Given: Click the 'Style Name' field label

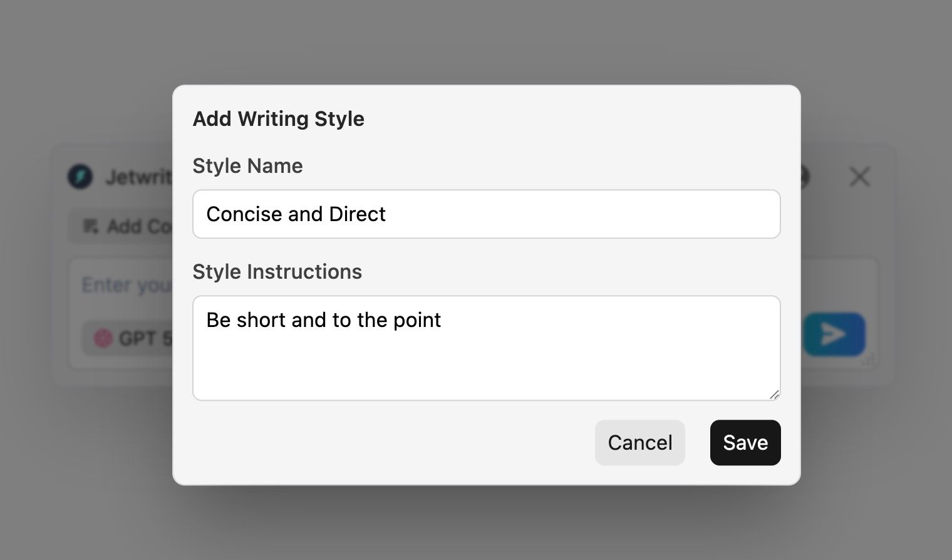Looking at the screenshot, I should tap(247, 165).
